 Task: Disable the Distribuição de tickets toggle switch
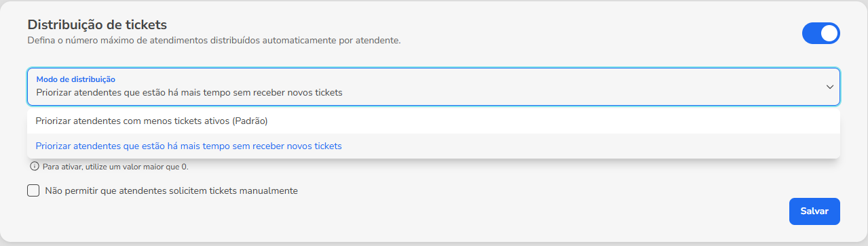821,33
